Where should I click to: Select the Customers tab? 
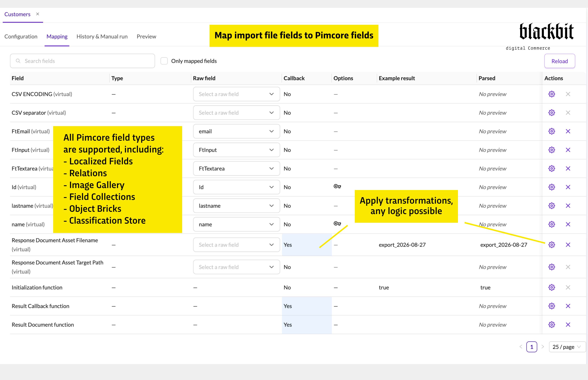(17, 14)
